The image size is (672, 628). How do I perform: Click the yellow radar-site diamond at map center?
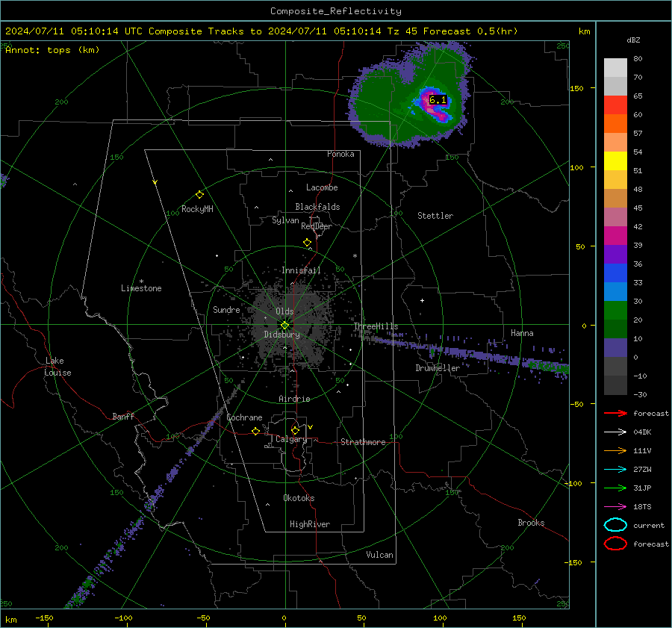[x=285, y=325]
